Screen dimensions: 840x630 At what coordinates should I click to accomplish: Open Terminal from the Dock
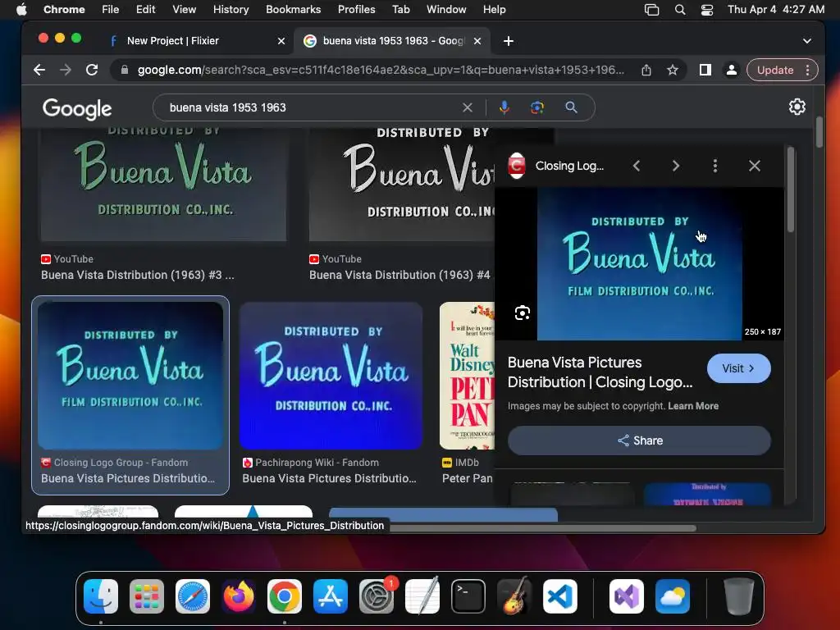click(x=468, y=596)
